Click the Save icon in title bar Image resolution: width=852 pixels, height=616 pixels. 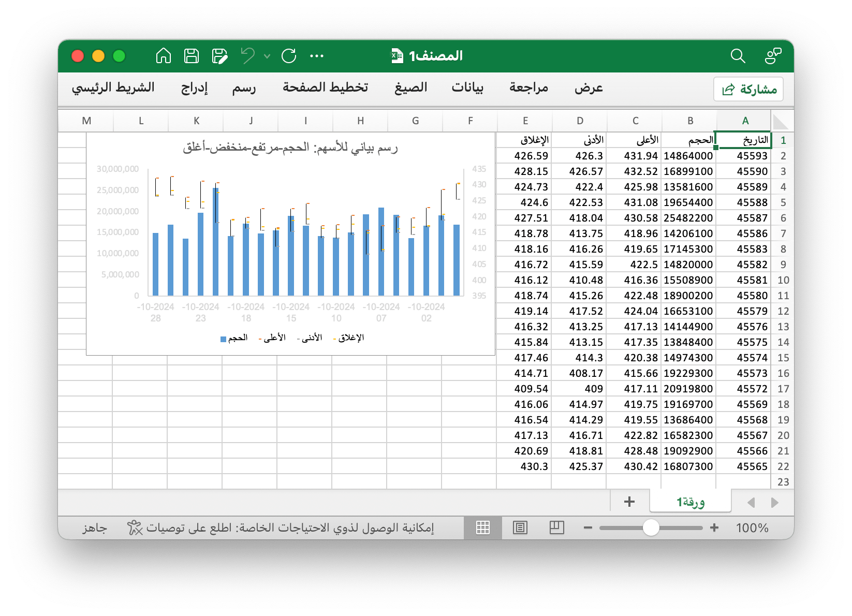coord(192,55)
